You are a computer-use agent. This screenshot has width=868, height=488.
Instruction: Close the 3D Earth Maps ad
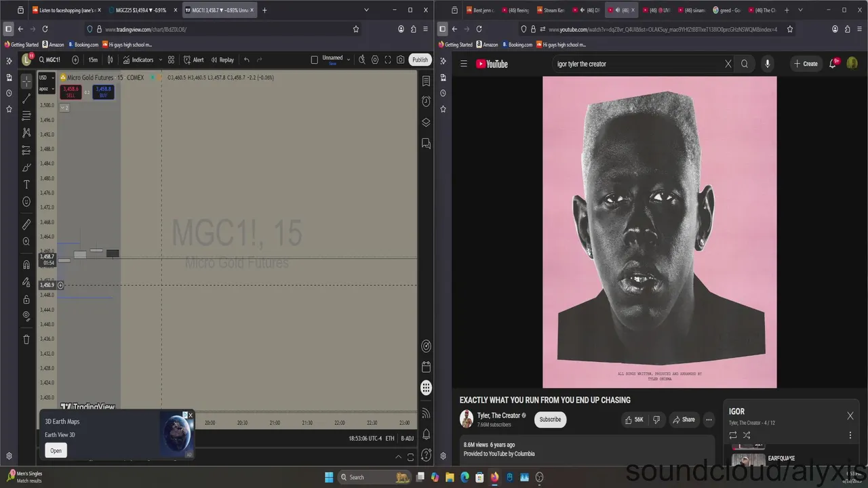click(x=191, y=415)
